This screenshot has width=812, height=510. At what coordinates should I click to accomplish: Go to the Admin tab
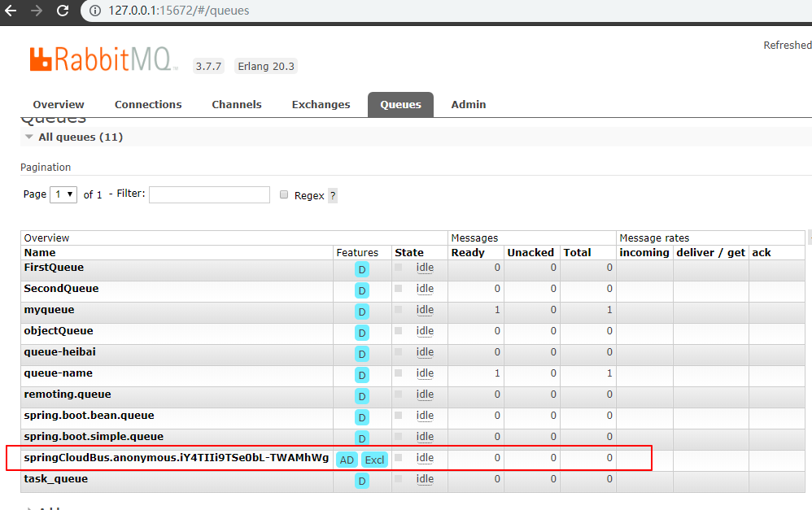coord(469,104)
